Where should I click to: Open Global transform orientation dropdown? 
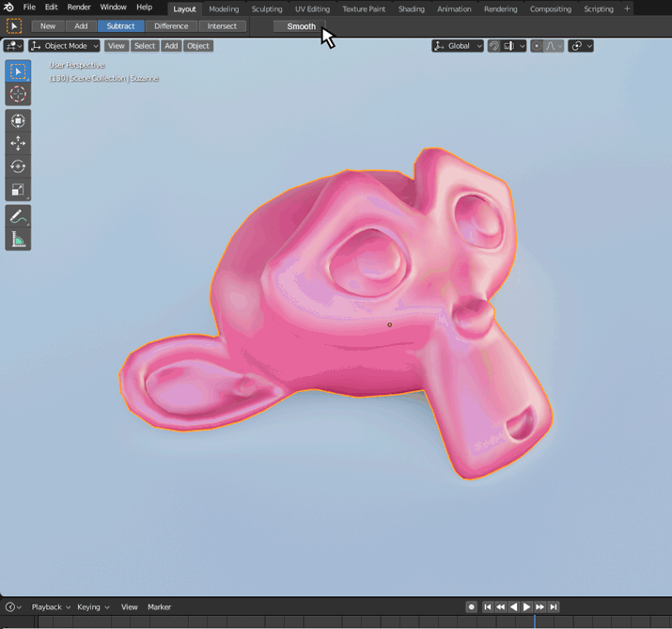(458, 46)
